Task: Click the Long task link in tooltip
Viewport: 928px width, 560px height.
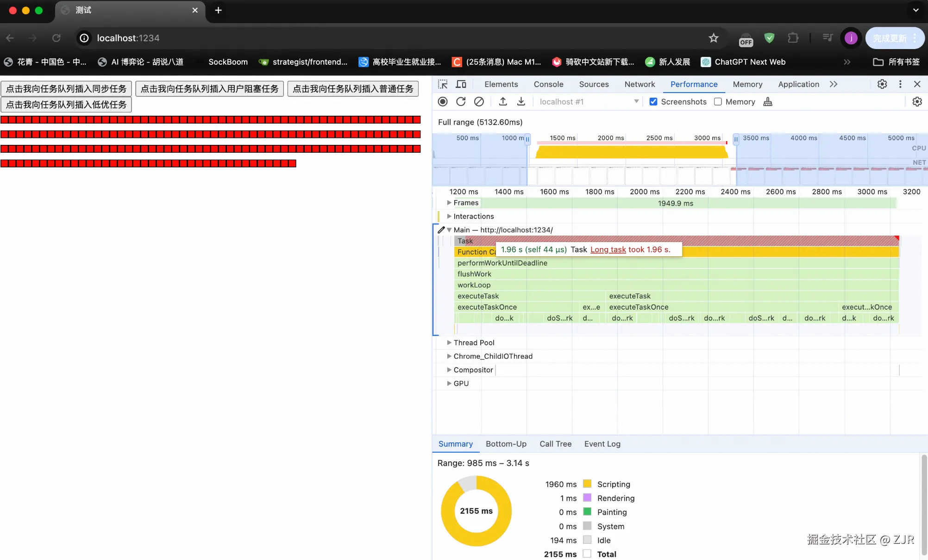Action: click(x=608, y=249)
